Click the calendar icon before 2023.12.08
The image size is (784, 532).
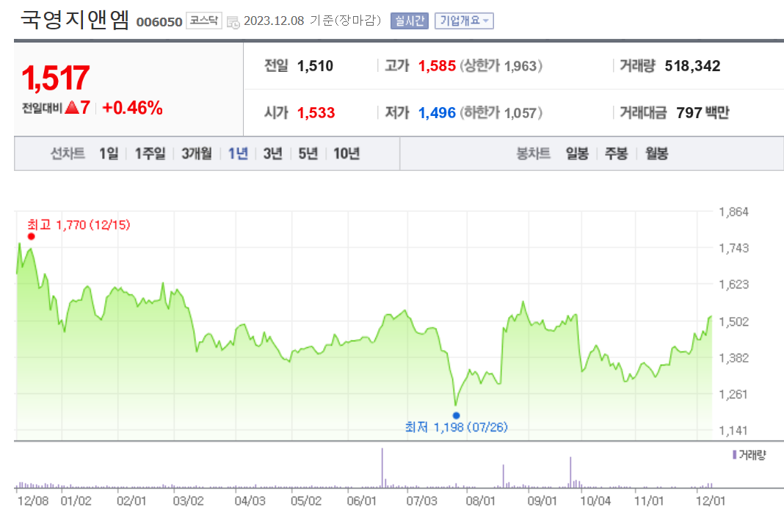pyautogui.click(x=233, y=22)
